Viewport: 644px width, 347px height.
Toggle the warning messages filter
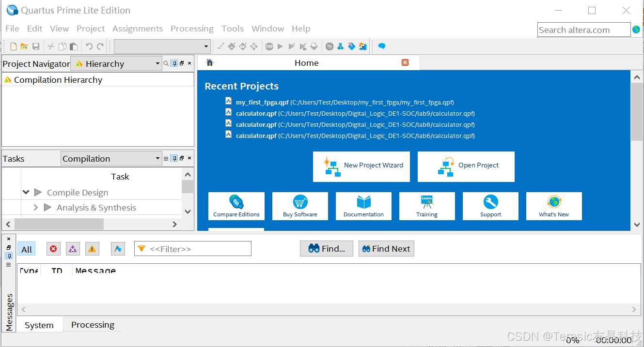[x=92, y=249]
